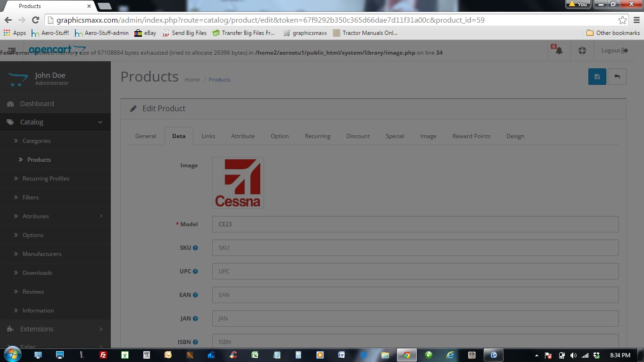644x362 pixels.
Task: Go to the Option tab
Action: click(280, 136)
